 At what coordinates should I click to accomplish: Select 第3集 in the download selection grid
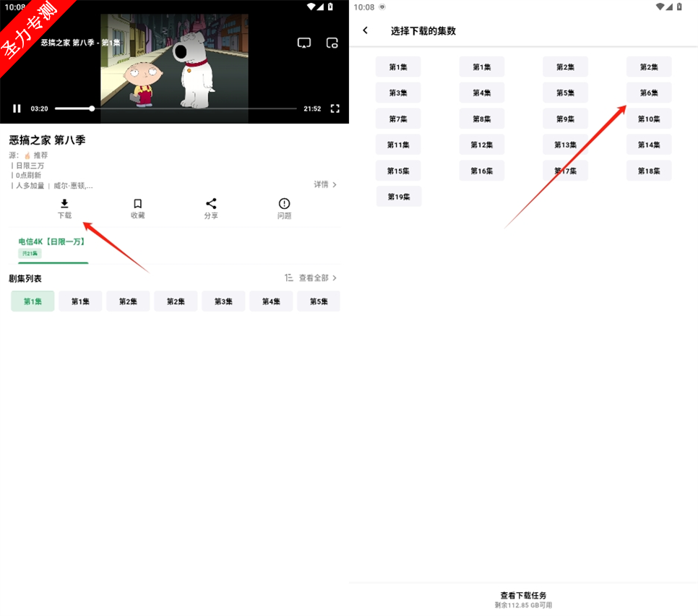tap(398, 93)
